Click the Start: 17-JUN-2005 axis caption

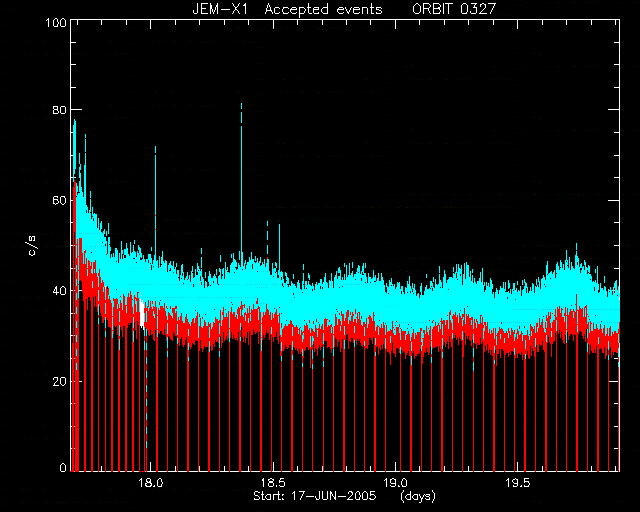pyautogui.click(x=315, y=496)
